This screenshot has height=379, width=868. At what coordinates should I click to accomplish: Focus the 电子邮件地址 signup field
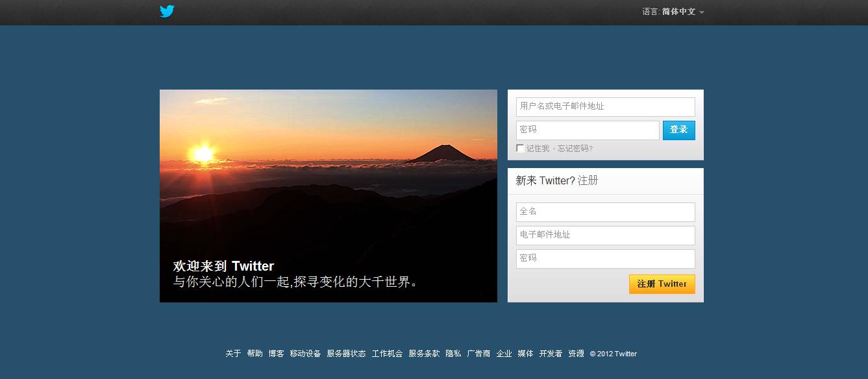(x=606, y=235)
